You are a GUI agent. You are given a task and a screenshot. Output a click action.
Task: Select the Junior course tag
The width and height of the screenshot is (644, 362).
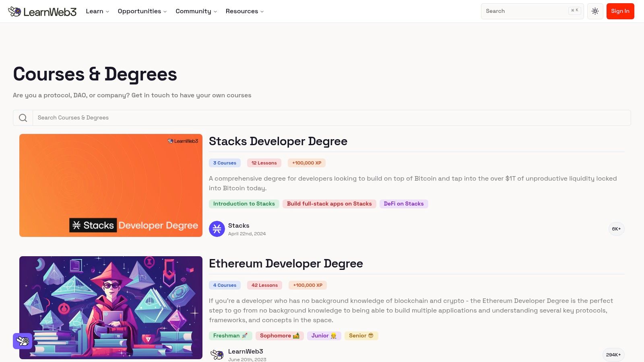324,336
